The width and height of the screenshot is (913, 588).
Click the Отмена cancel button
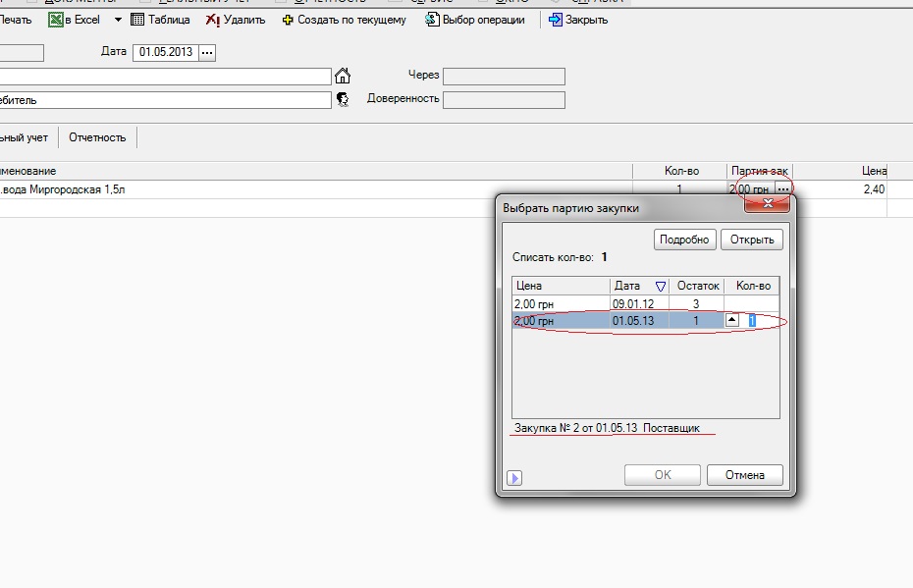pyautogui.click(x=745, y=475)
